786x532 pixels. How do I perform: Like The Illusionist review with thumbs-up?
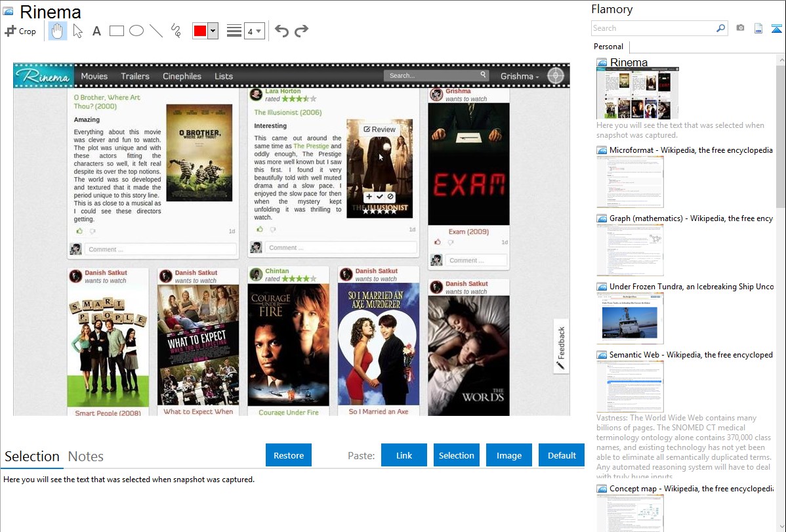(x=260, y=229)
